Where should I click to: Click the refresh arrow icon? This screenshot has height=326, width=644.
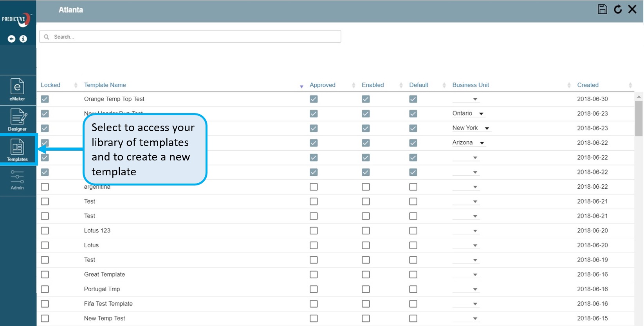(618, 9)
